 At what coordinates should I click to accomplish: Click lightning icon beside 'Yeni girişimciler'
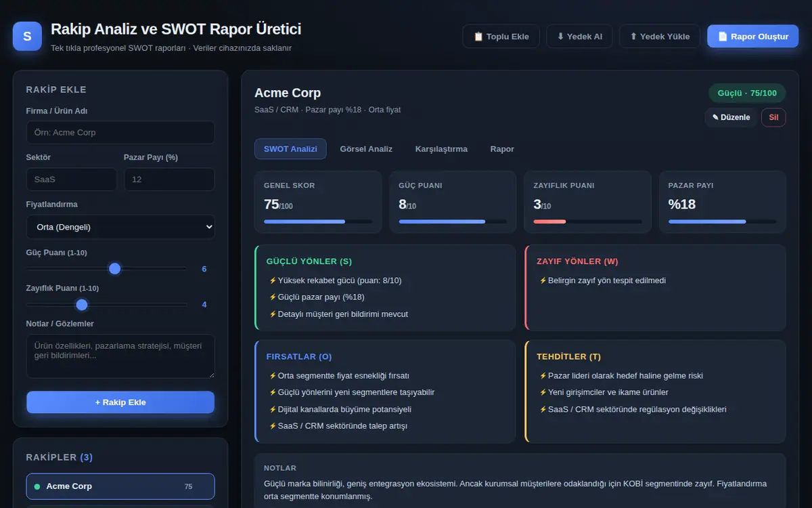click(x=543, y=392)
